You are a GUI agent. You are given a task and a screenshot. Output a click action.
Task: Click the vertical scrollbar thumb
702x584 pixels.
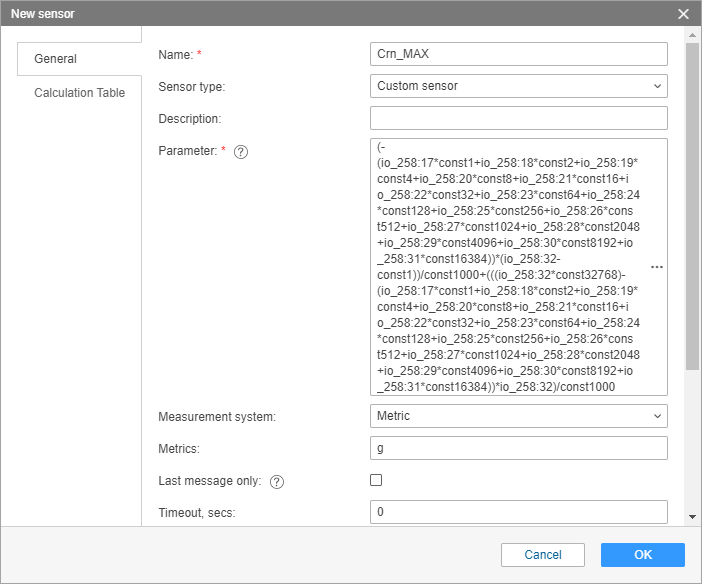(692, 200)
